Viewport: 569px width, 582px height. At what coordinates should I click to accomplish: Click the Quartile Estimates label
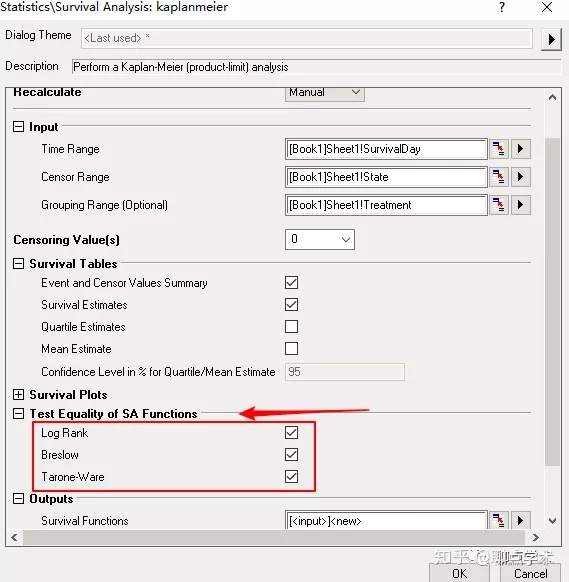83,327
